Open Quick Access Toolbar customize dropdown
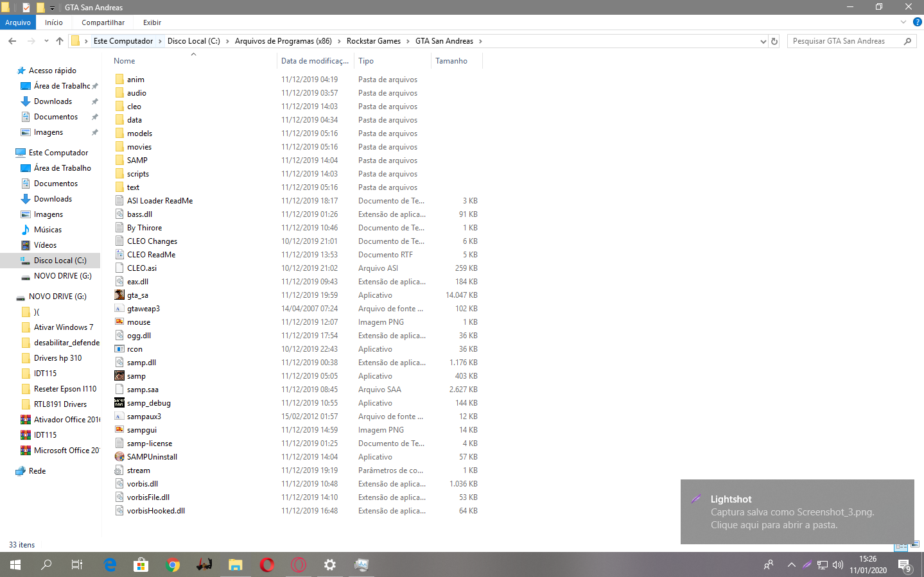Viewport: 924px width, 577px height. click(x=52, y=8)
